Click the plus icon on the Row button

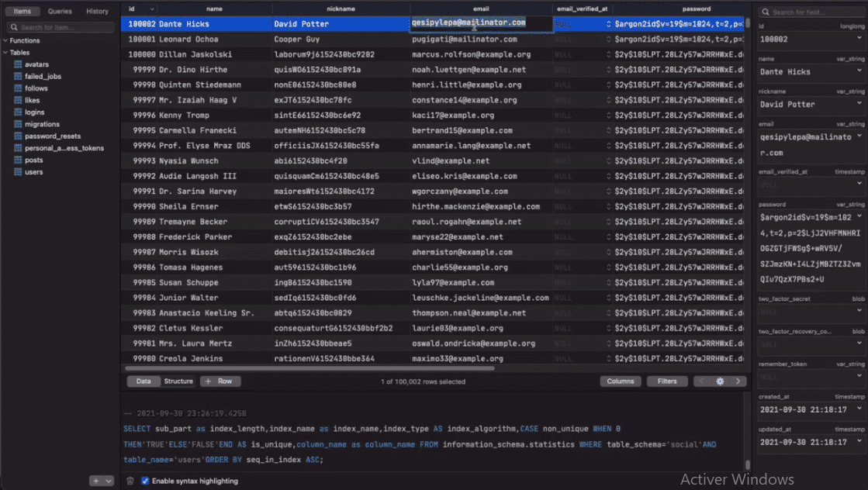[x=208, y=381]
